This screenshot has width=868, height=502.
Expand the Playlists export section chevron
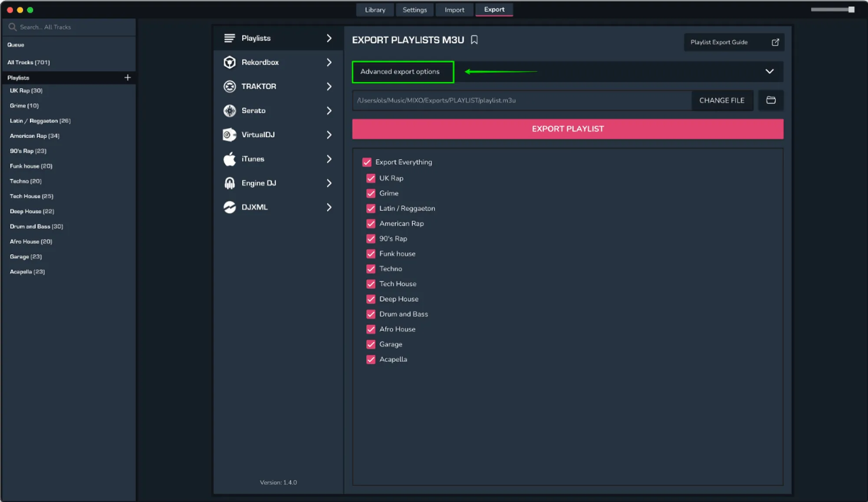coord(329,38)
